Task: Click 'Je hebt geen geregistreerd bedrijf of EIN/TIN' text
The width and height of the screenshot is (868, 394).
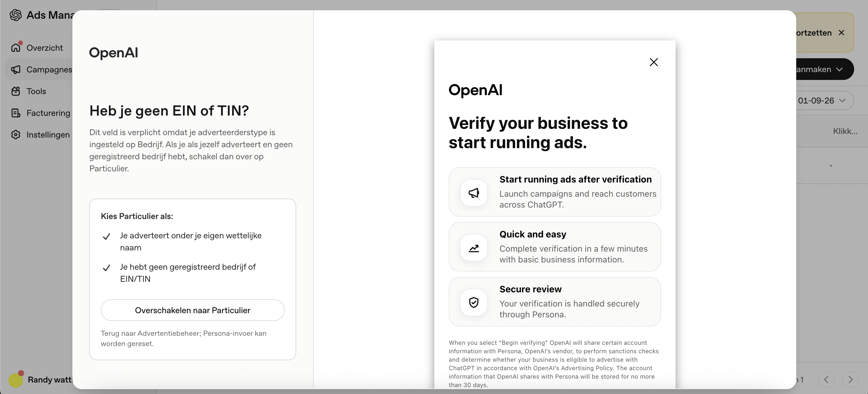Action: pos(188,273)
